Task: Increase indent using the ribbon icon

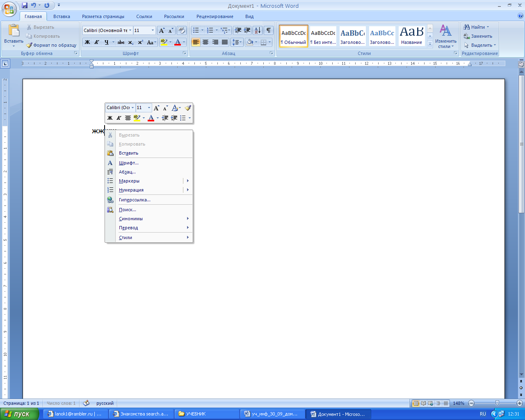Action: tap(247, 30)
